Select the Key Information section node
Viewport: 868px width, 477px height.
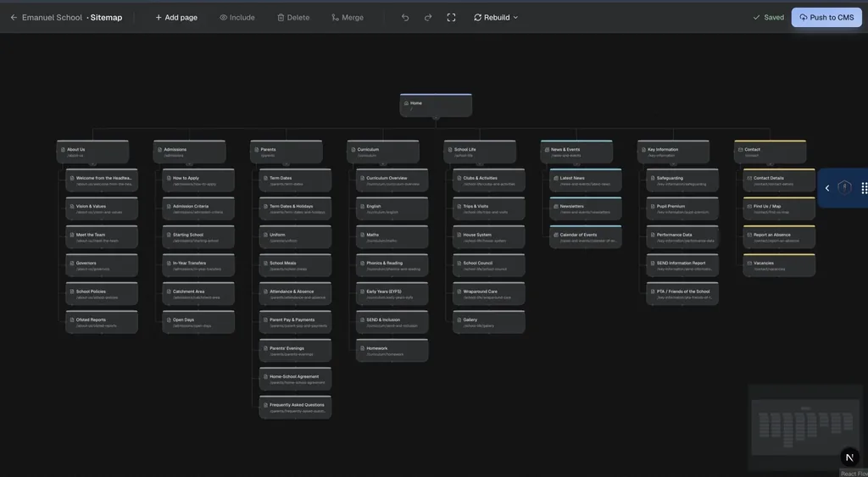click(673, 152)
